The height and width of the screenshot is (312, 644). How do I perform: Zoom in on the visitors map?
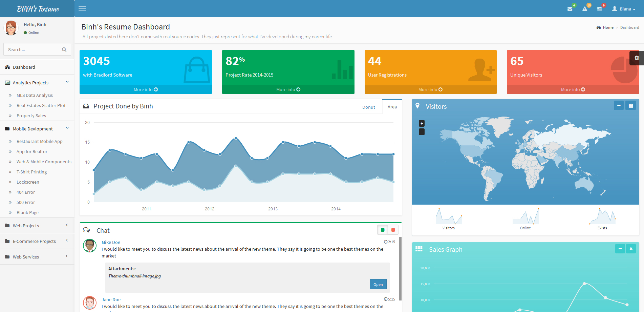pyautogui.click(x=422, y=123)
